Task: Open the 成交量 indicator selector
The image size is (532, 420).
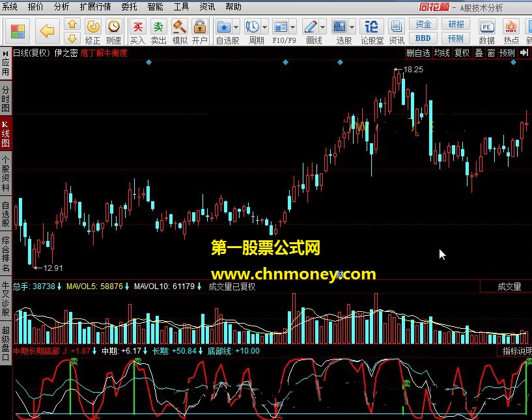Action: 509,287
